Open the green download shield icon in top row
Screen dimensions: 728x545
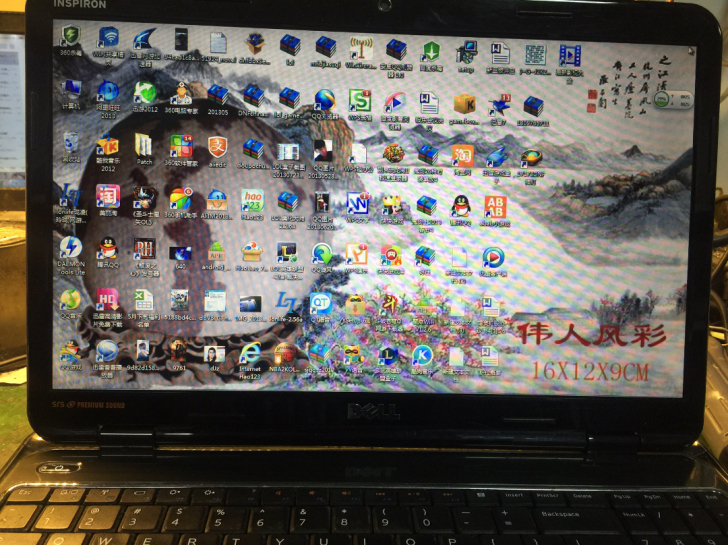click(x=431, y=52)
